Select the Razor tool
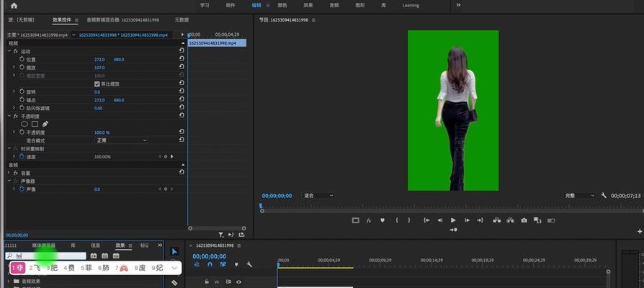This screenshot has width=644, height=288. (x=174, y=283)
